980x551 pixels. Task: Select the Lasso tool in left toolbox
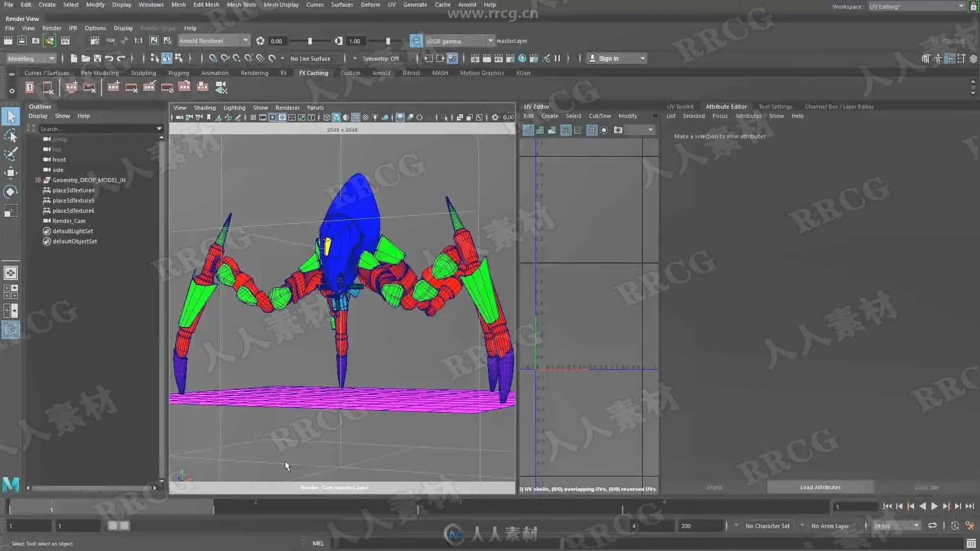pos(10,136)
